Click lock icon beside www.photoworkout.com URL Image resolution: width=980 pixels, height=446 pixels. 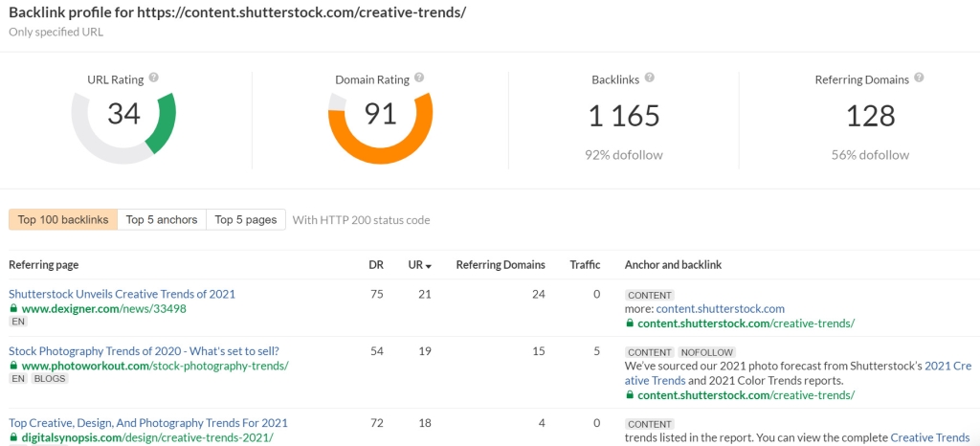(13, 366)
